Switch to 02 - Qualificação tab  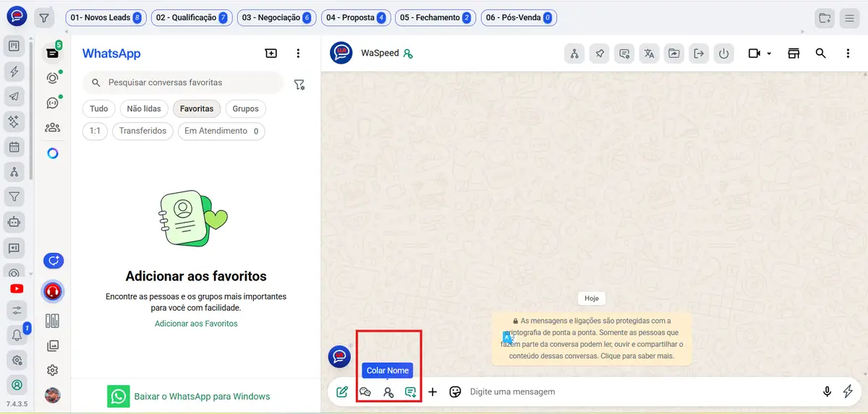192,17
